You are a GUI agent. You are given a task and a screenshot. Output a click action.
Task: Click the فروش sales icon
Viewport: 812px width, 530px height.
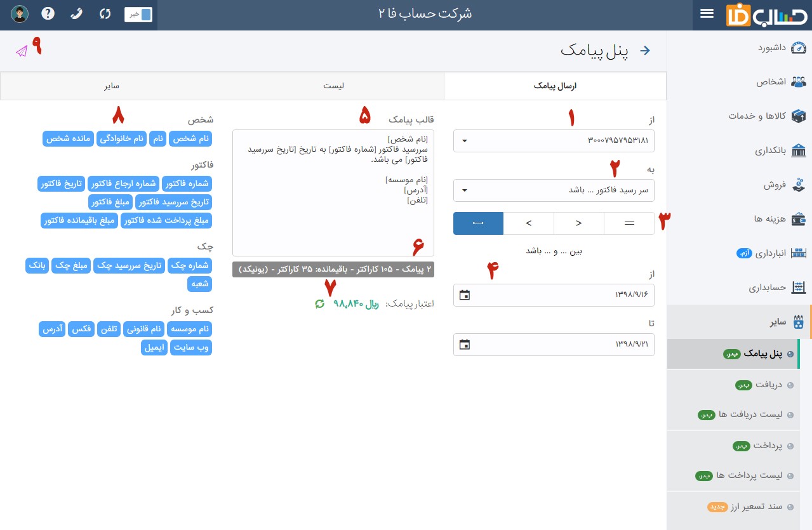coord(799,185)
